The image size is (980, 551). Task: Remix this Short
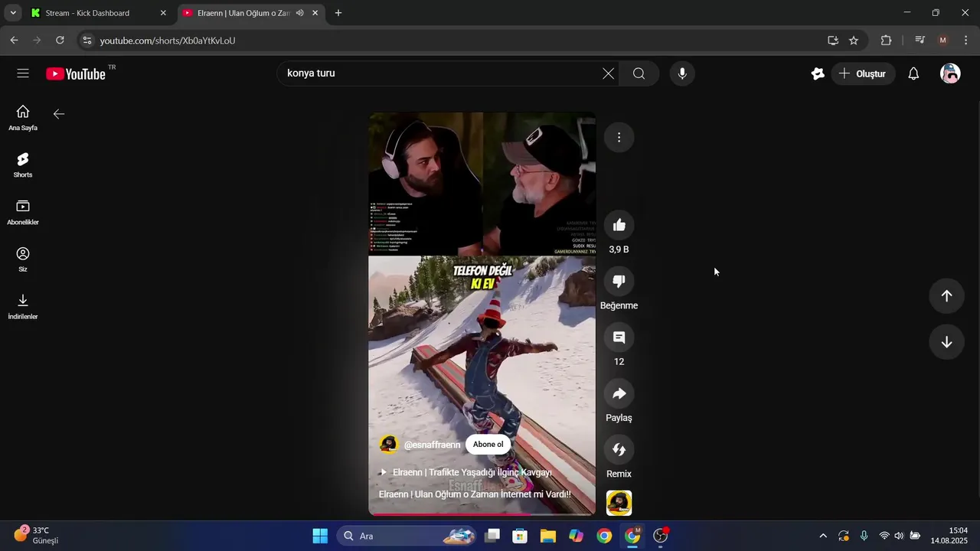pyautogui.click(x=619, y=449)
